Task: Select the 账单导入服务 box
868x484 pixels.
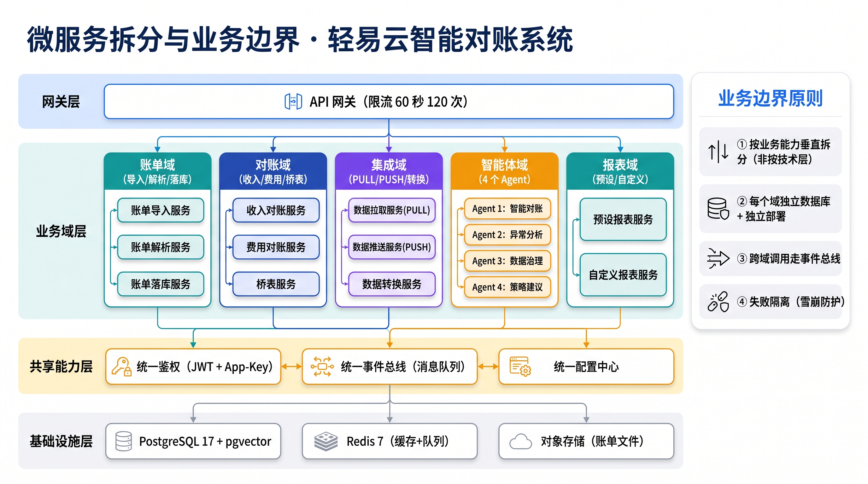Action: (x=161, y=210)
